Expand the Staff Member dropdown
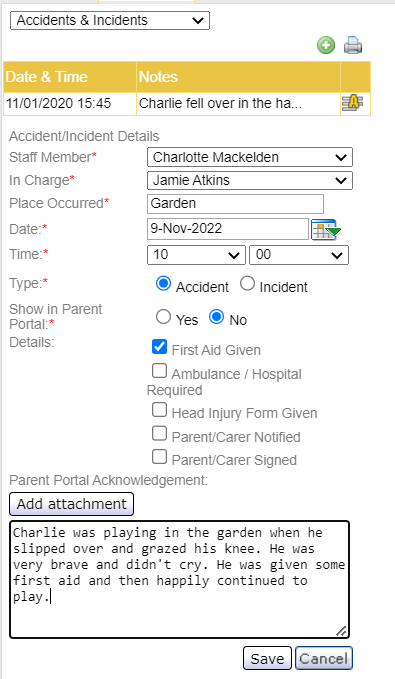Screen dimensions: 395x679 click(250, 157)
